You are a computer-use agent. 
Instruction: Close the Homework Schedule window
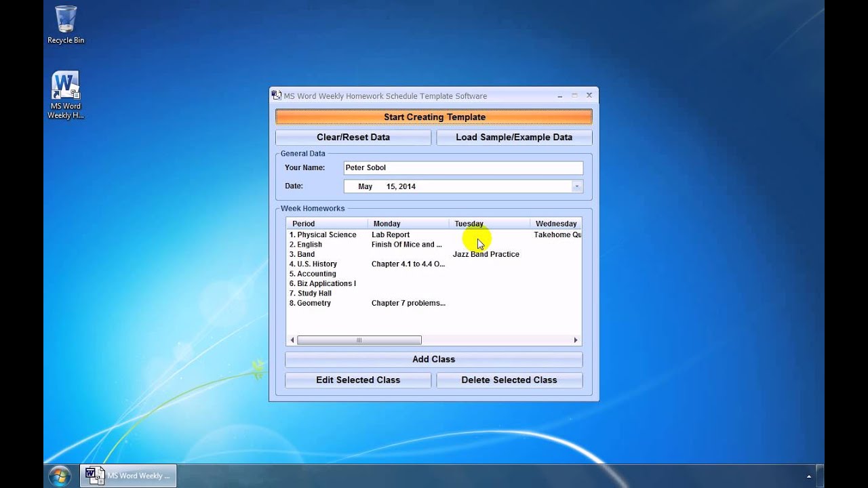click(x=589, y=96)
